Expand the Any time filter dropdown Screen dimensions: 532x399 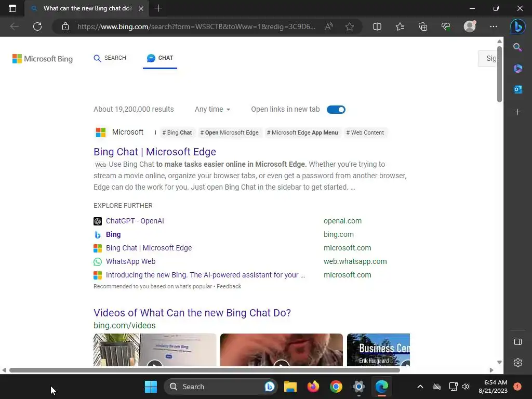coord(212,109)
